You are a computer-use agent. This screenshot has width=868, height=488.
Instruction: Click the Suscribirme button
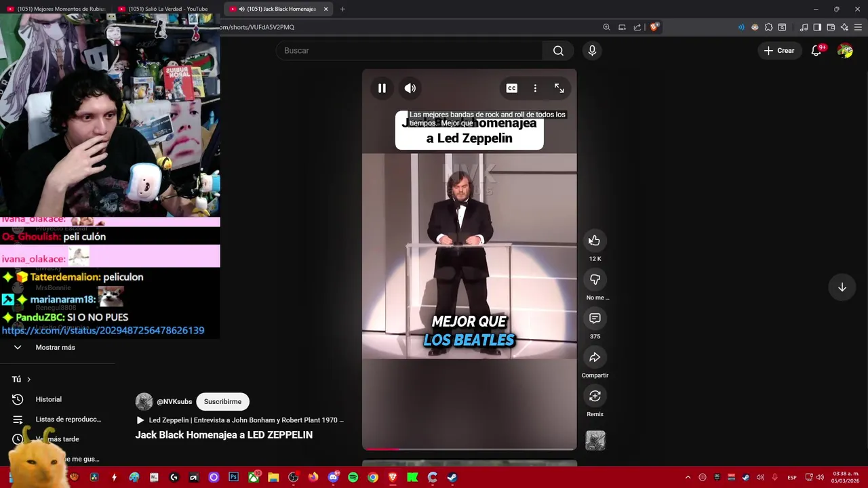click(x=222, y=402)
